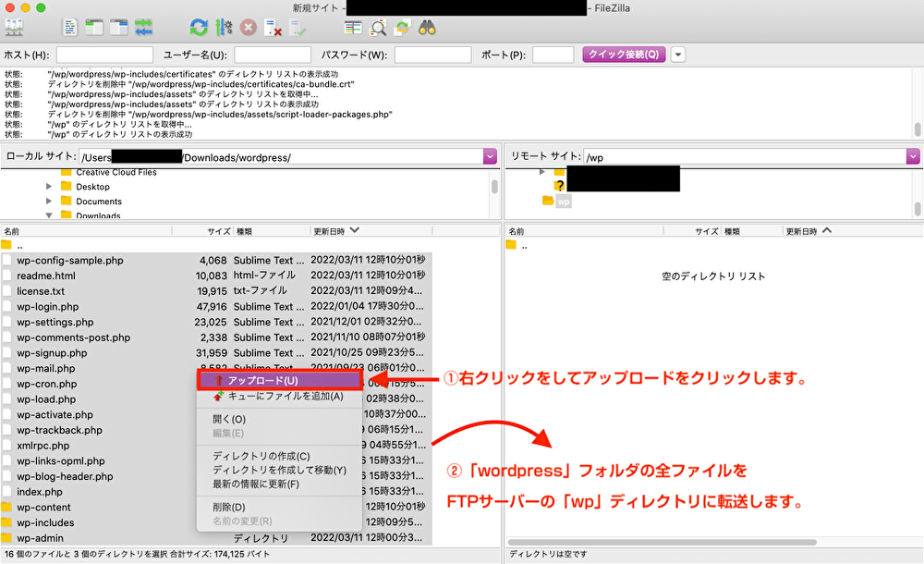Toggle local directory tree view
This screenshot has height=564, width=924.
[94, 28]
